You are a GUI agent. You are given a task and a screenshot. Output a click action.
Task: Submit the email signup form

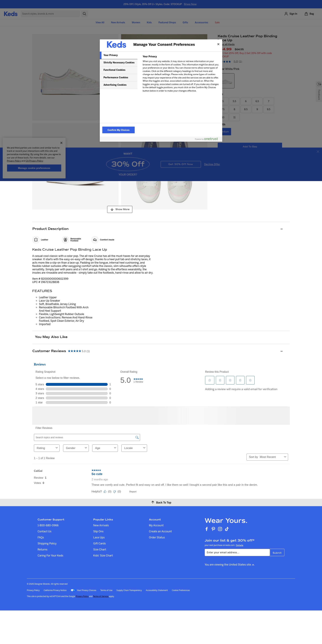tap(277, 552)
